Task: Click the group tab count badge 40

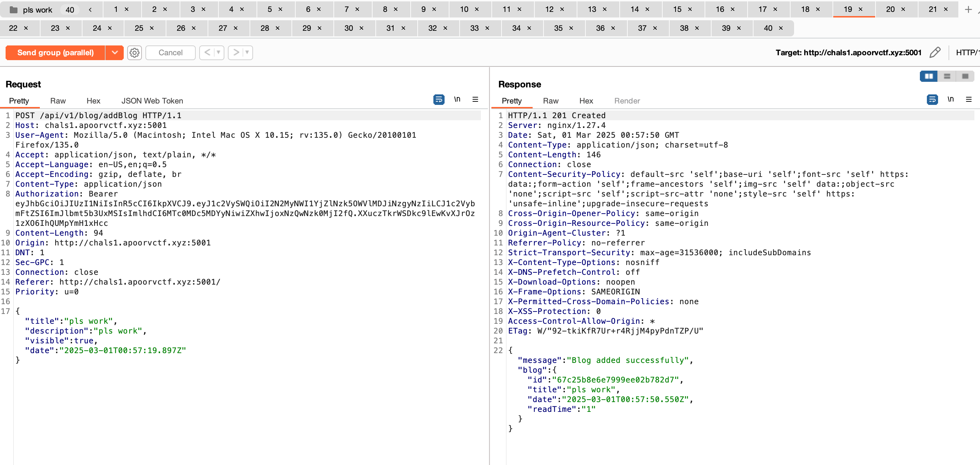Action: [x=70, y=10]
